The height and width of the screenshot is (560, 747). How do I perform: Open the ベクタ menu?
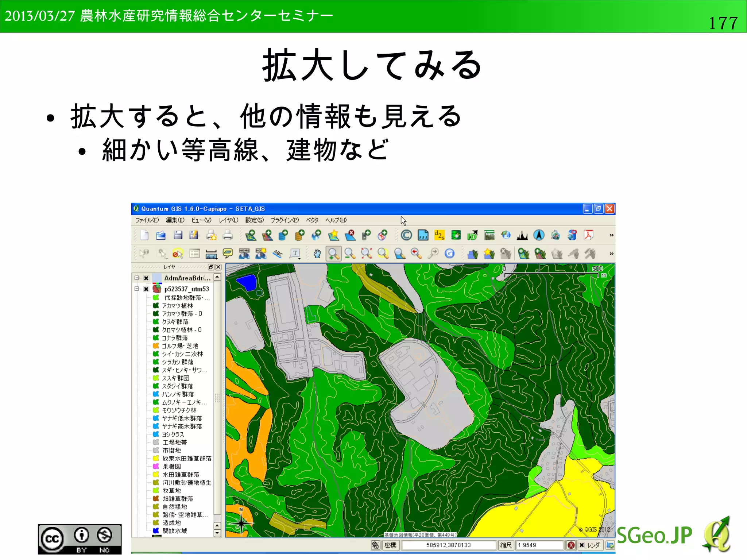(312, 220)
